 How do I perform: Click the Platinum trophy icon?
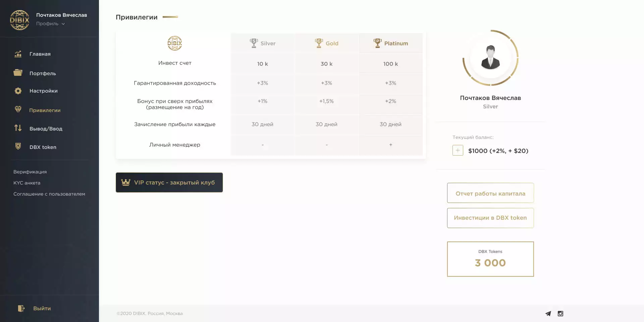377,43
